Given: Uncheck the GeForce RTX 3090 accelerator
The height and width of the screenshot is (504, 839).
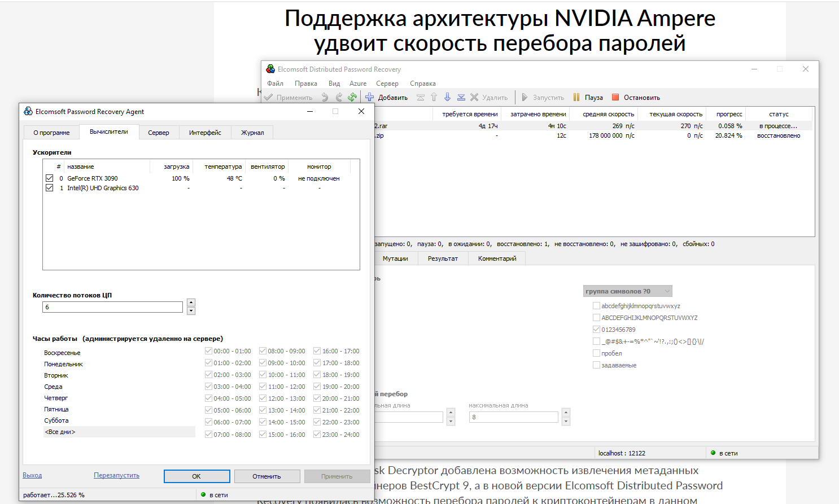Looking at the screenshot, I should 50,178.
